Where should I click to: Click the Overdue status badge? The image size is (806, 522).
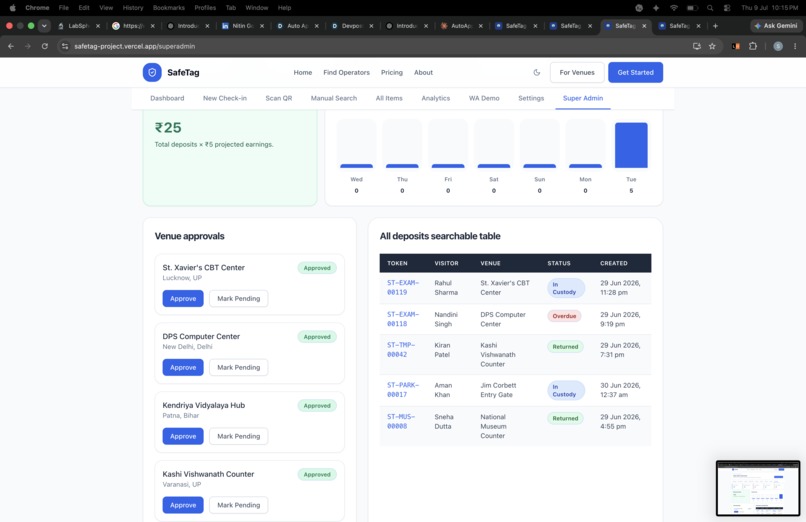pyautogui.click(x=564, y=316)
